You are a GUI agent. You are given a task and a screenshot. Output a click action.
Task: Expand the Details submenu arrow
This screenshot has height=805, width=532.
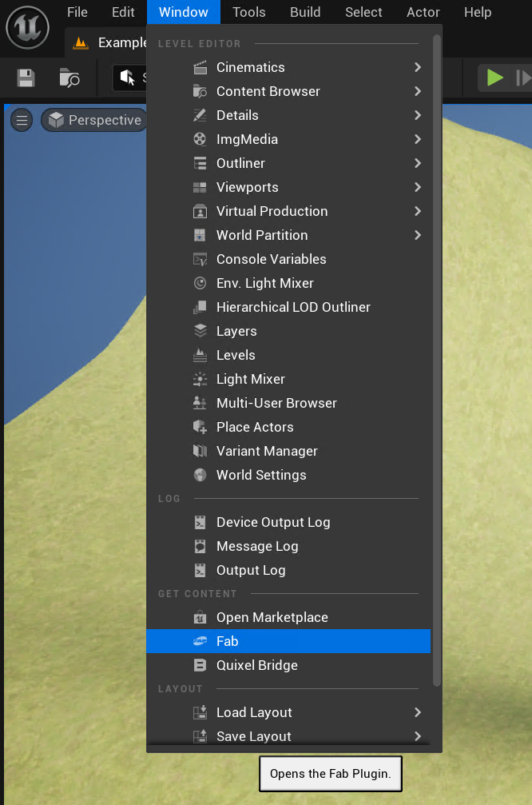(x=418, y=115)
